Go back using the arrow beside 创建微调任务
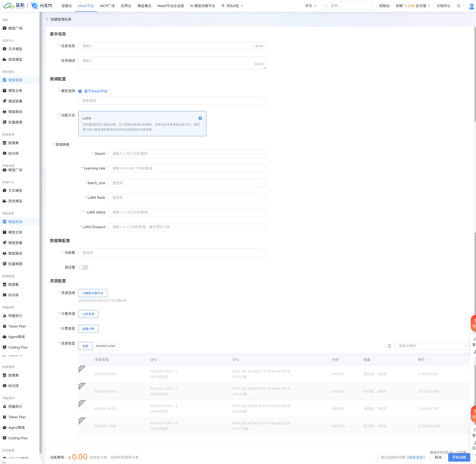 pos(48,19)
